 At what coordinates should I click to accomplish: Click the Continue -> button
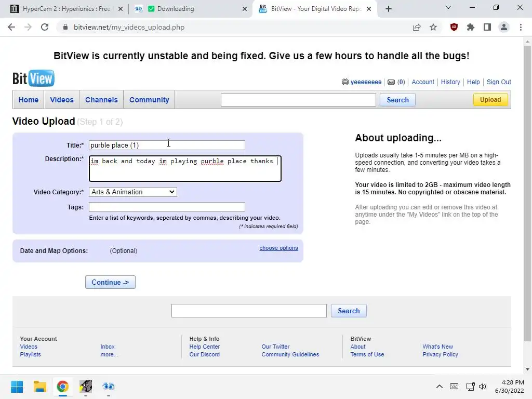110,282
